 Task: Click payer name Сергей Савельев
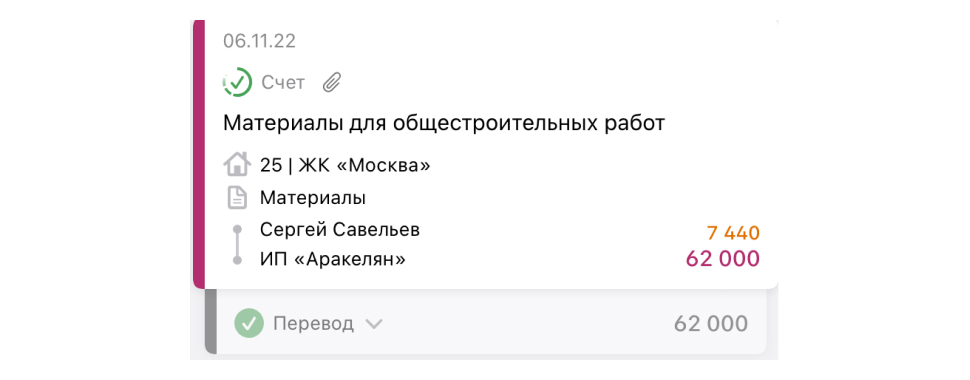click(x=340, y=230)
